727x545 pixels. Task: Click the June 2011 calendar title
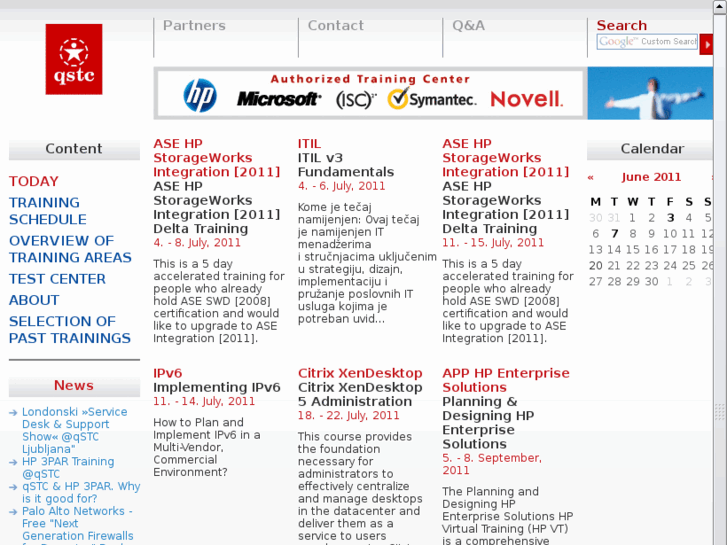click(651, 177)
